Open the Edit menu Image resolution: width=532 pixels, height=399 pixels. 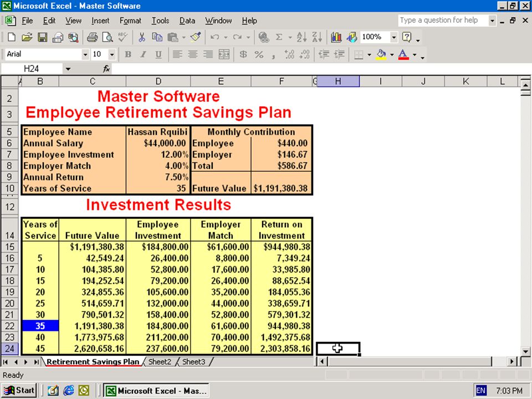tap(49, 21)
